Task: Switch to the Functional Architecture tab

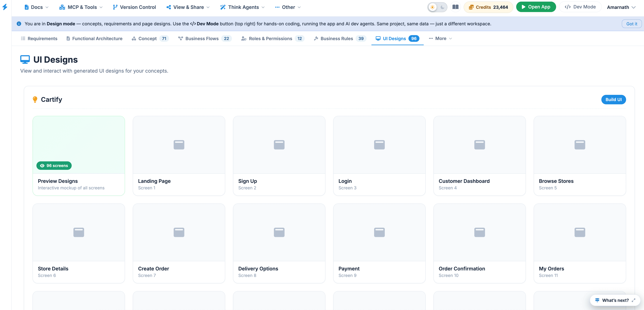Action: (94, 39)
